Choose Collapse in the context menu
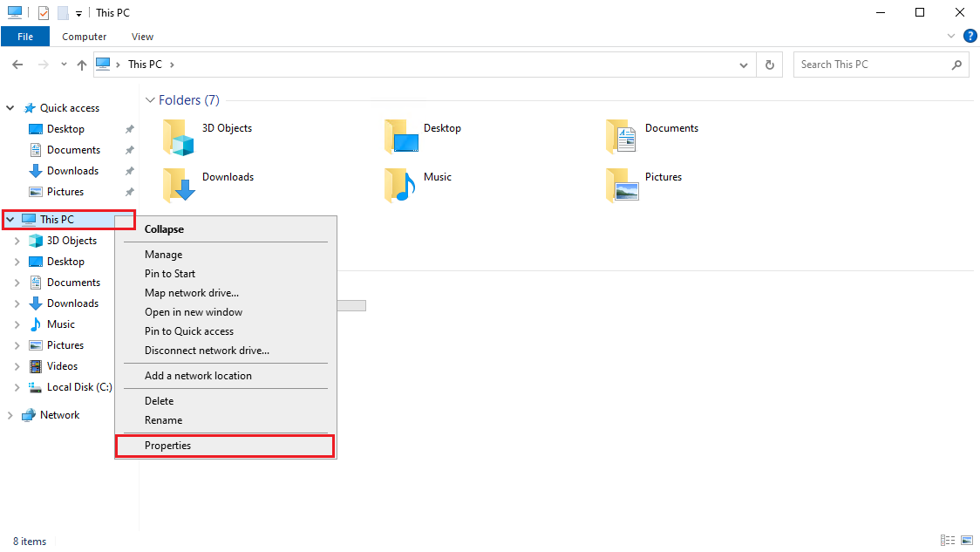This screenshot has width=980, height=552. click(226, 229)
